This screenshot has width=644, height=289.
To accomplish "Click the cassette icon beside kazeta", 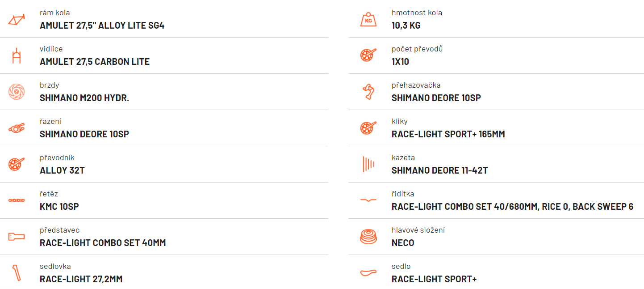I will [x=368, y=164].
